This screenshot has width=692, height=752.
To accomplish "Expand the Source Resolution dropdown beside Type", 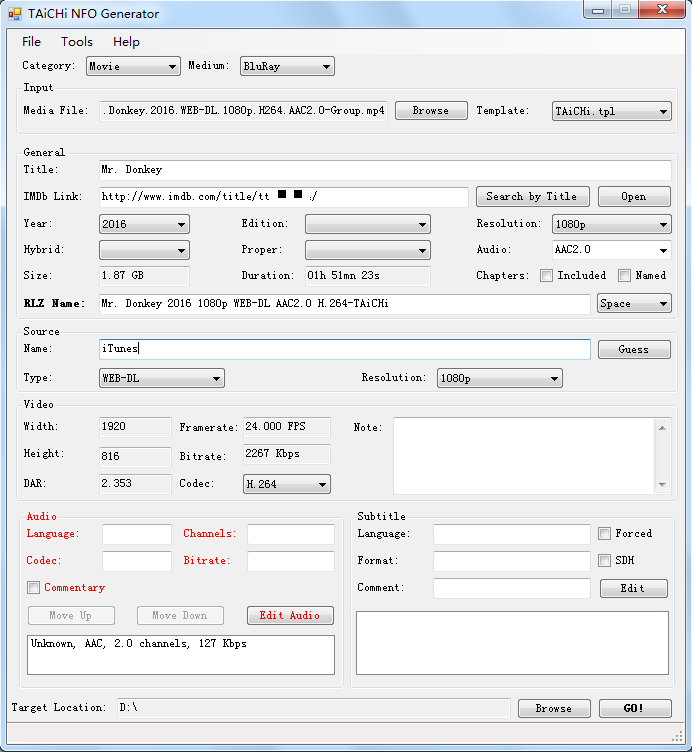I will (499, 378).
